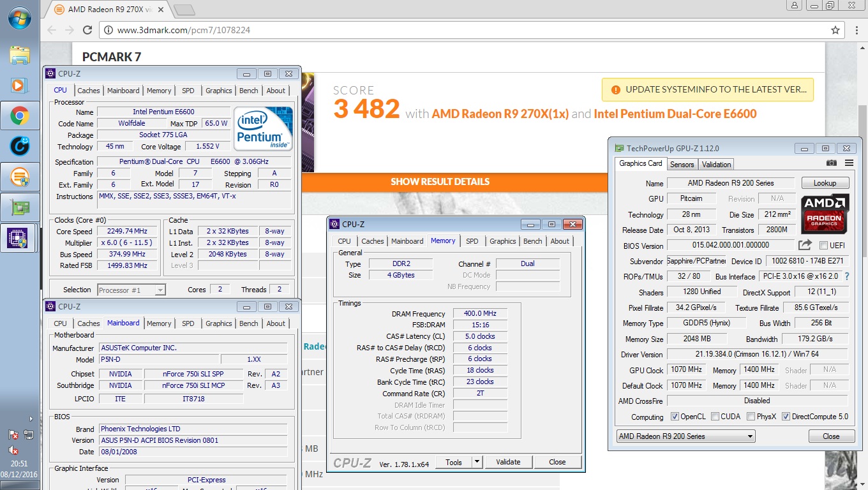Viewport: 868px width, 490px height.
Task: Click motherboard model value P5N-D
Action: pyautogui.click(x=158, y=360)
